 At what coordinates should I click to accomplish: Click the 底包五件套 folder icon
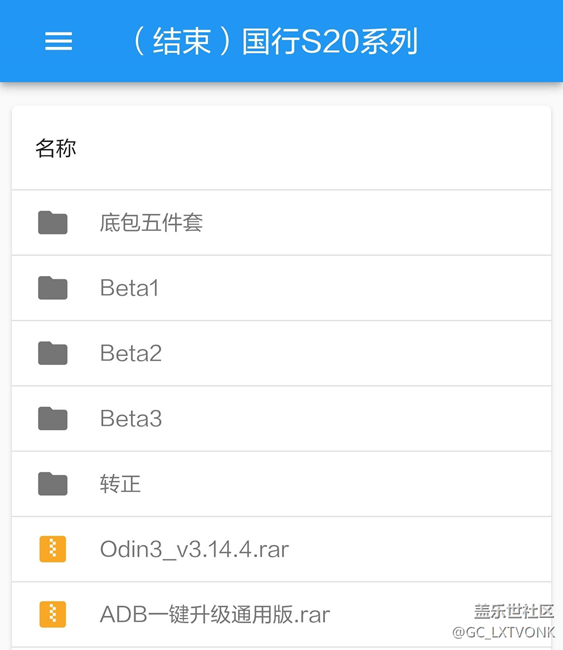(x=53, y=223)
